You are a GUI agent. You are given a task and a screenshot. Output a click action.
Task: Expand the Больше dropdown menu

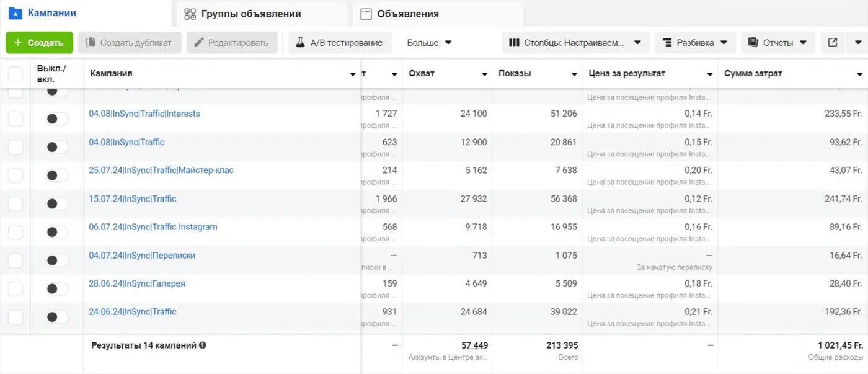coord(429,43)
